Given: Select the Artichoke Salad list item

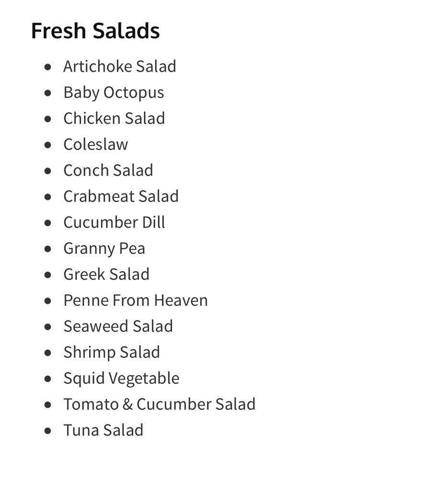Looking at the screenshot, I should tap(119, 66).
